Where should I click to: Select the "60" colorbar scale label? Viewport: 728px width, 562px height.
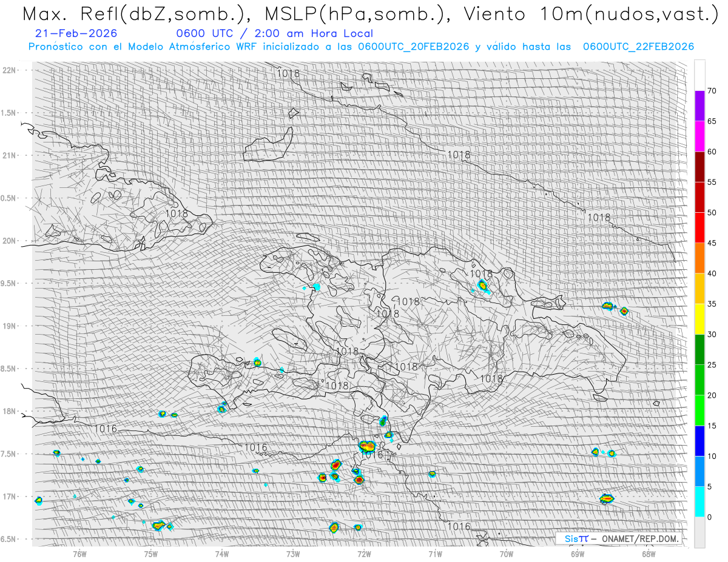click(x=712, y=152)
